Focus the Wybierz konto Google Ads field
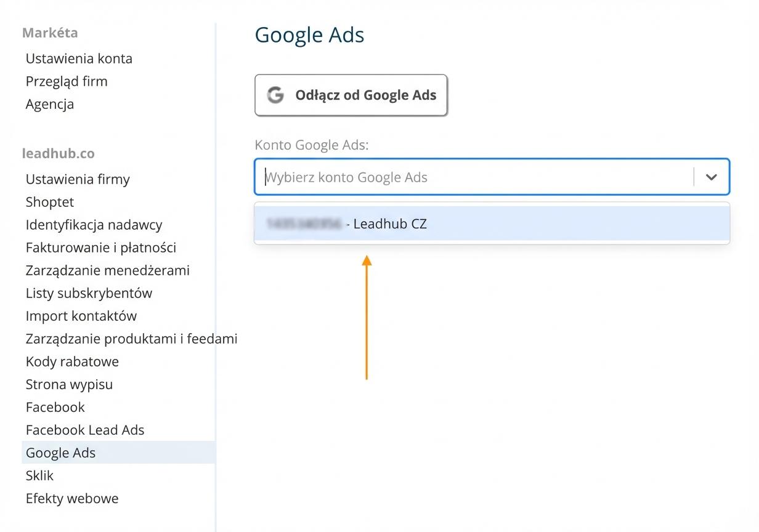Viewport: 759px width, 532px height. (474, 177)
